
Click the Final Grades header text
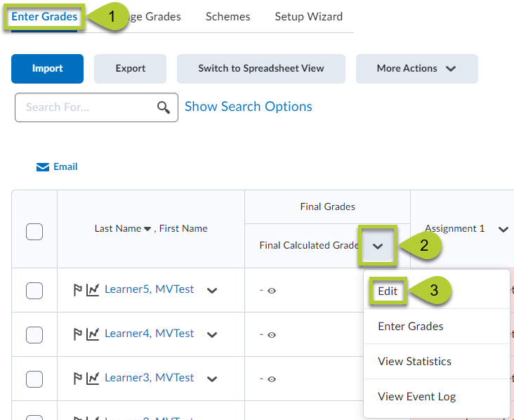pyautogui.click(x=327, y=207)
